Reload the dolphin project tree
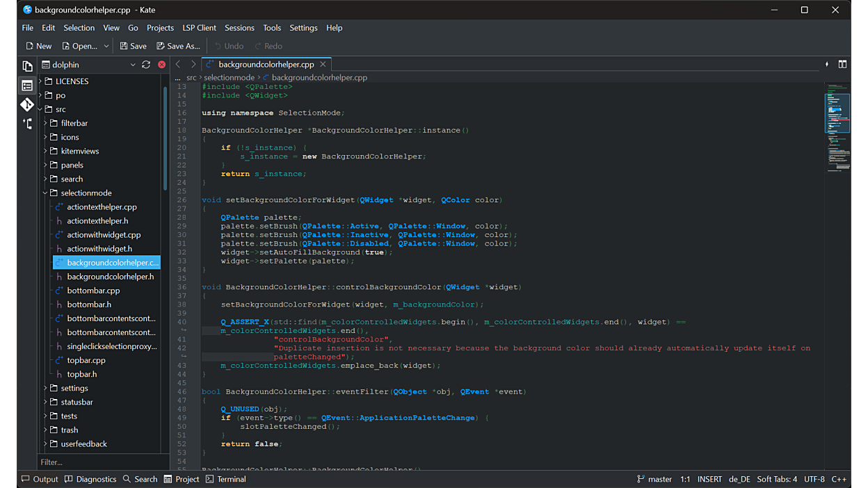The width and height of the screenshot is (868, 488). (146, 65)
